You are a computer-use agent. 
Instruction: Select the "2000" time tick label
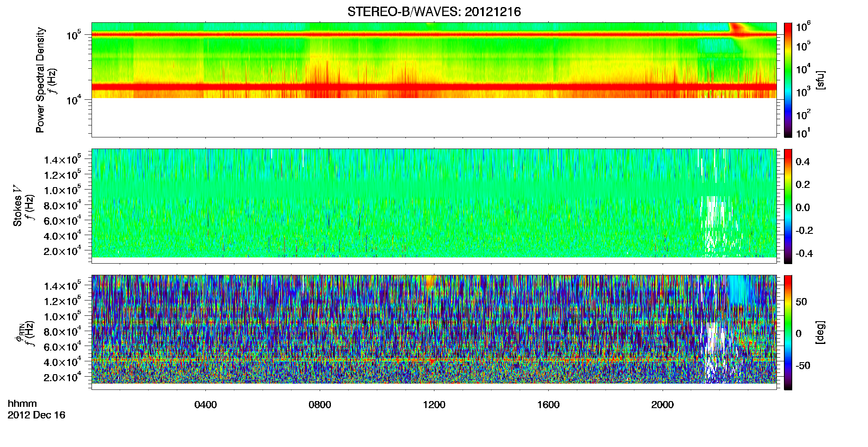663,405
